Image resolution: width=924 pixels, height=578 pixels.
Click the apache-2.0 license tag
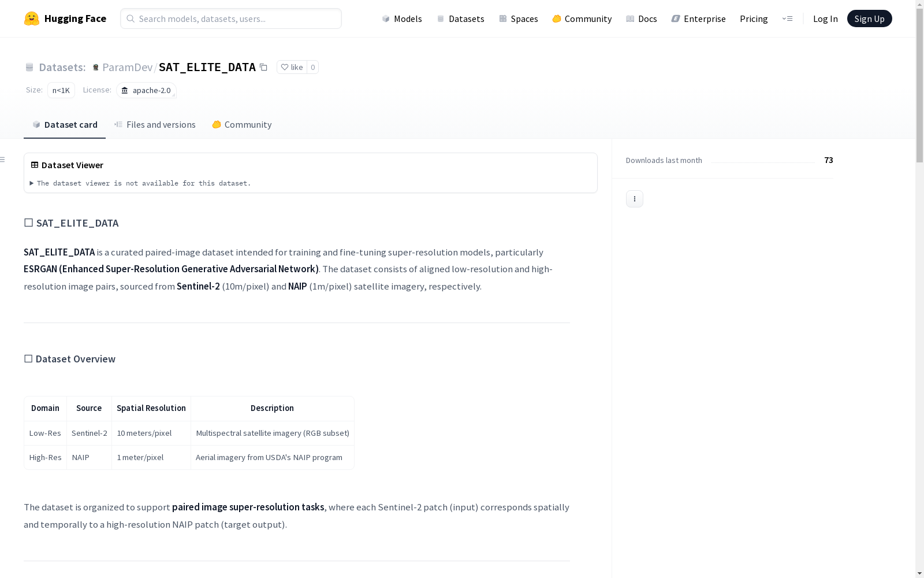coord(146,90)
